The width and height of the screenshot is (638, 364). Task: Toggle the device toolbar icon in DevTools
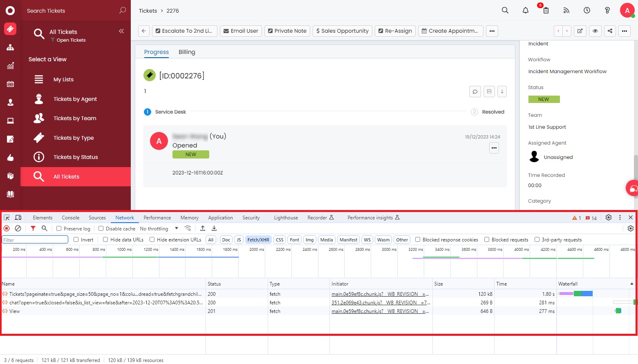click(18, 218)
